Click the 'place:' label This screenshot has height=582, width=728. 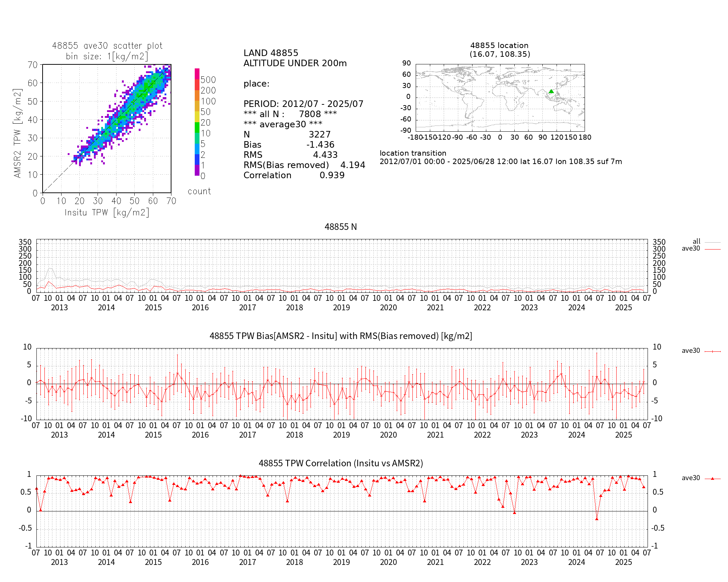click(256, 84)
